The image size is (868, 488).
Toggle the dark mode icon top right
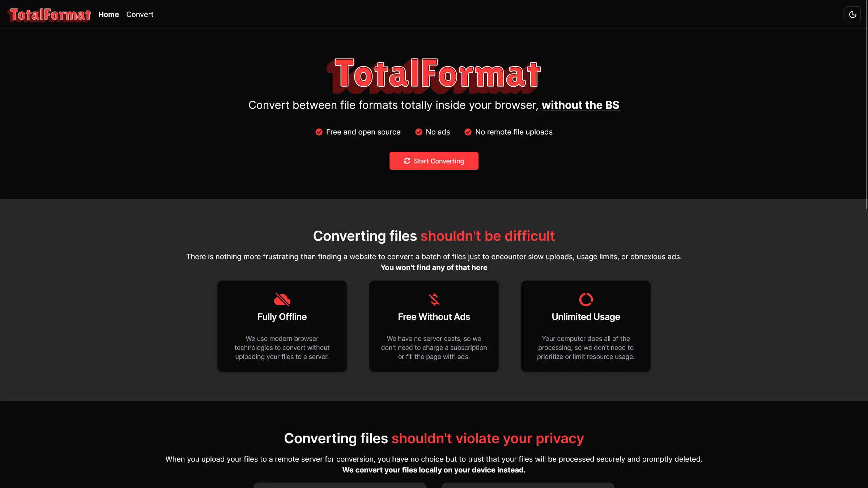(852, 14)
